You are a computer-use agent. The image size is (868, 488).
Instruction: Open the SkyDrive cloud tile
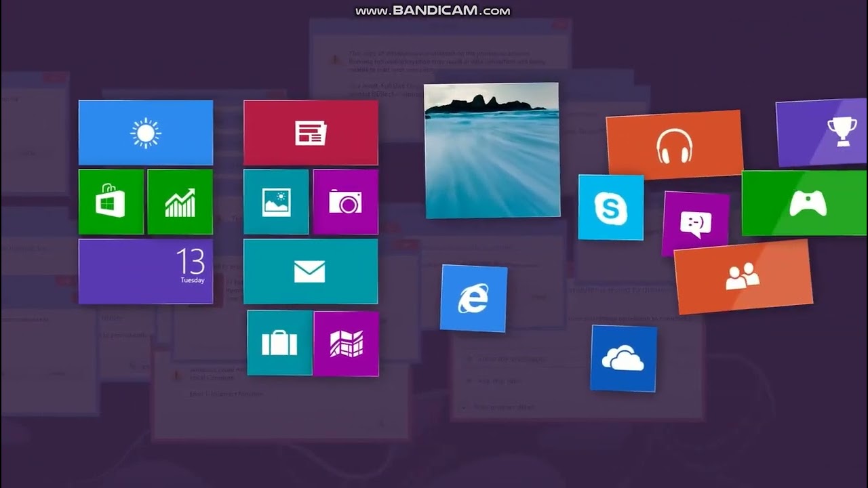point(624,359)
